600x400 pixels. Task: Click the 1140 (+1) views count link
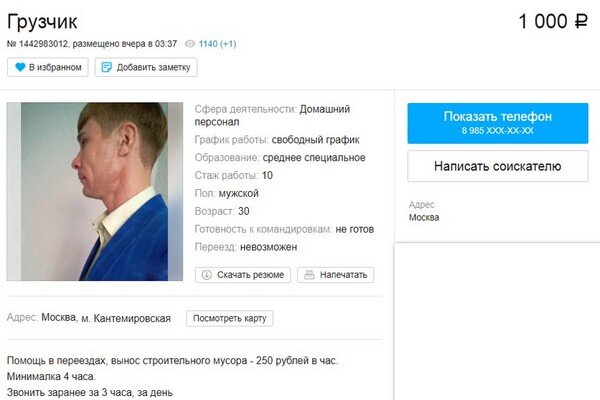click(217, 44)
